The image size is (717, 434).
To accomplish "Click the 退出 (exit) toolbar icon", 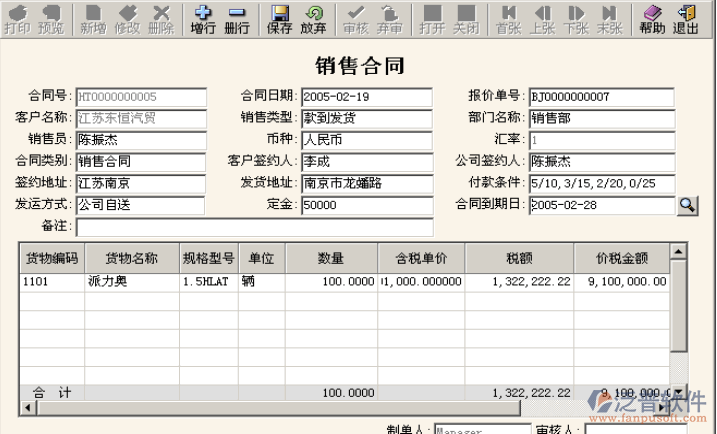I will [x=686, y=19].
